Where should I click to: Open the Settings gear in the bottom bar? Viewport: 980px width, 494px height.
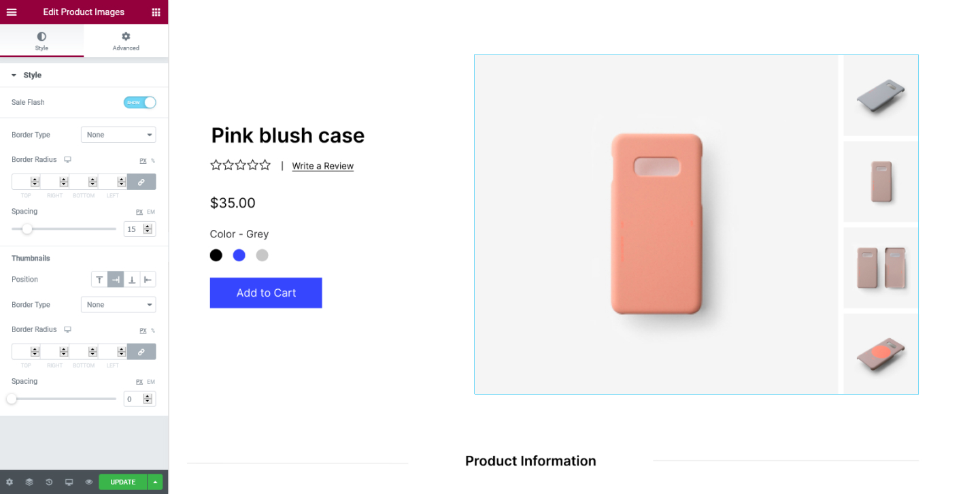[x=10, y=482]
